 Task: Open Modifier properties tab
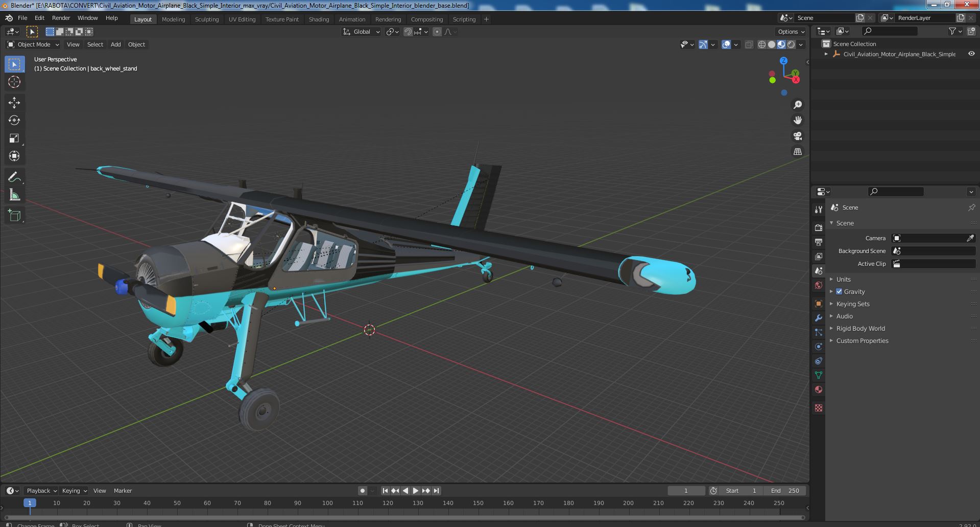pos(819,318)
